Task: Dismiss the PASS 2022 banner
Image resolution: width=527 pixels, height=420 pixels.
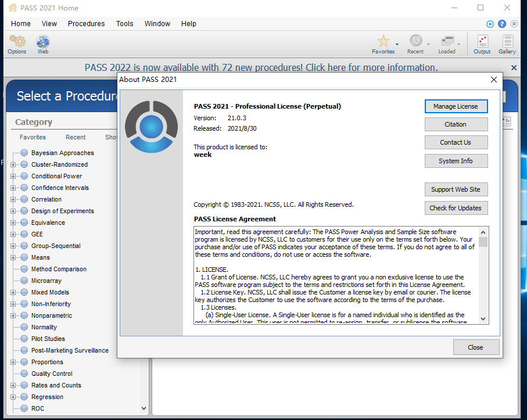Action: coord(514,68)
